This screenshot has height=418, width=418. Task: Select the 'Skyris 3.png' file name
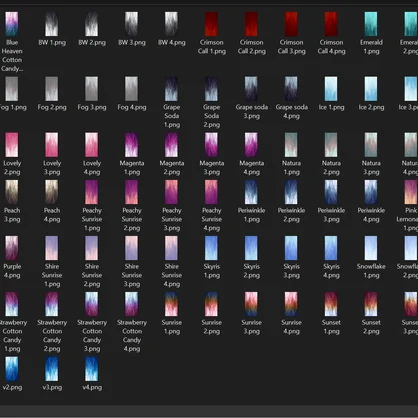291,271
